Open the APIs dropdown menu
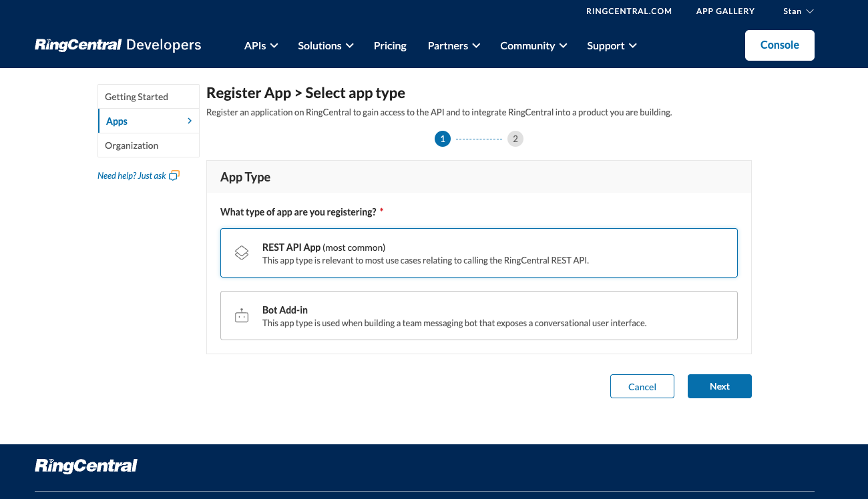 [x=261, y=45]
